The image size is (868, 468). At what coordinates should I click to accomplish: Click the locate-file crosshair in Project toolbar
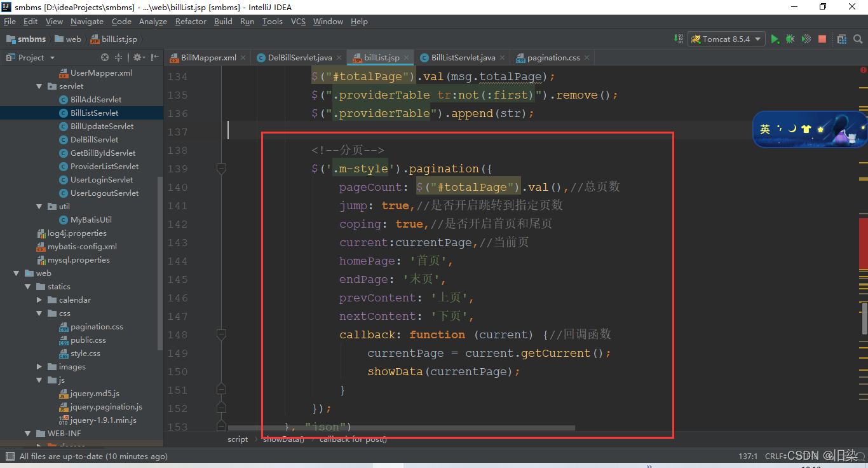(104, 57)
